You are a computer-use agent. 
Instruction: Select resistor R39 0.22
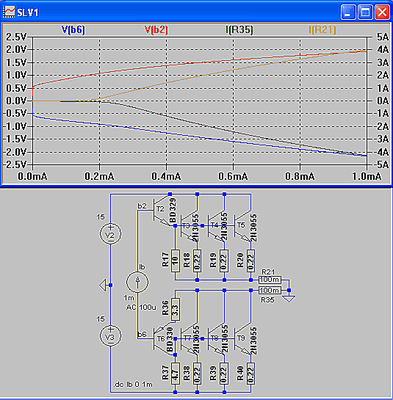(224, 373)
